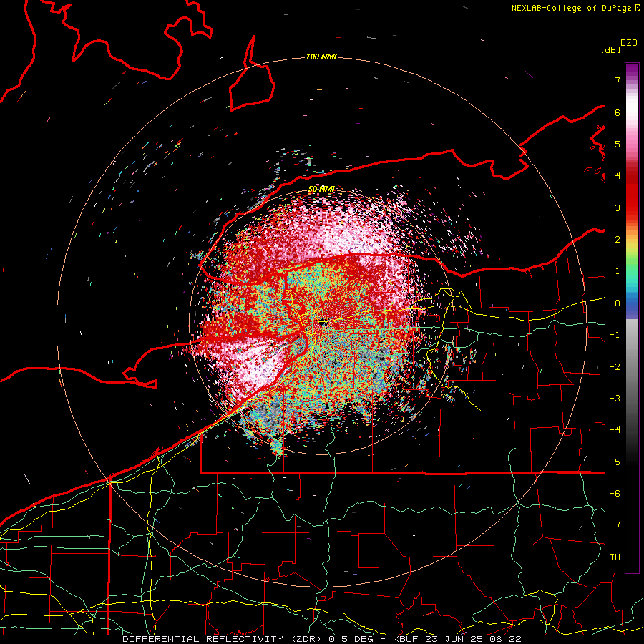Click the -6 dB tick label on the scale

click(615, 494)
